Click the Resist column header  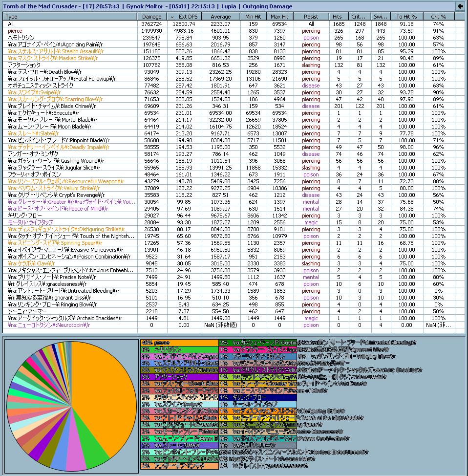click(311, 17)
